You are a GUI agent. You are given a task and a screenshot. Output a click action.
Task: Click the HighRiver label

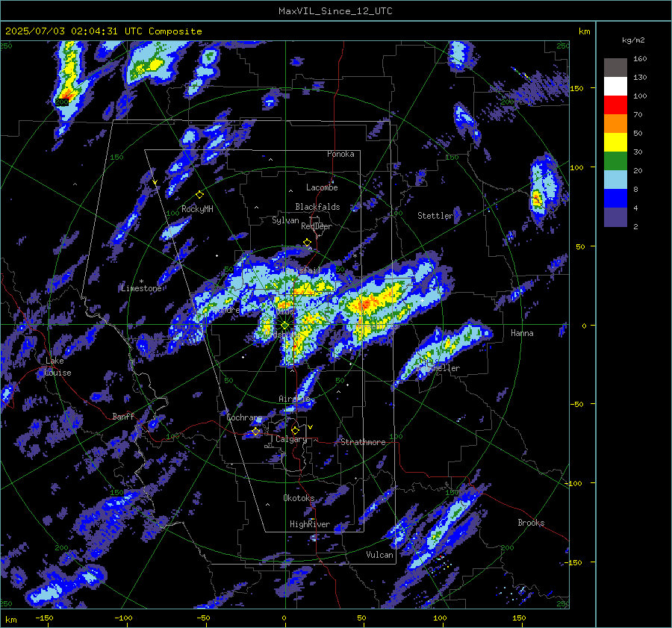(x=310, y=524)
